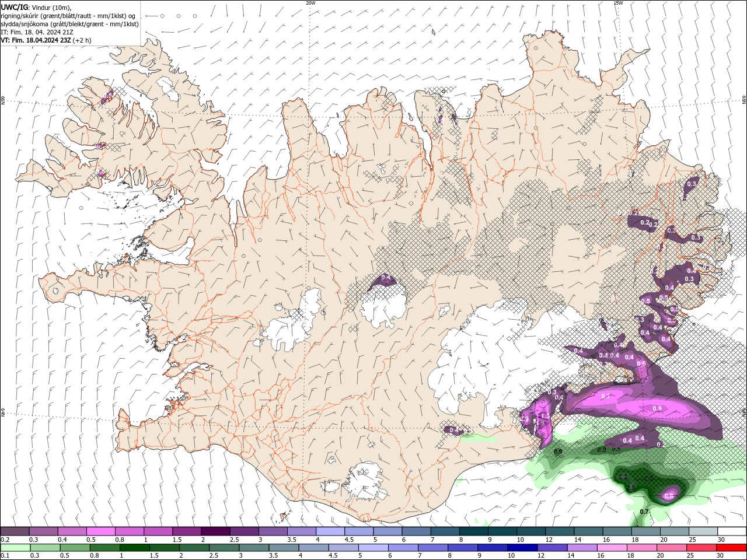Select the darkest purple 2 swatch, upper legend row

tap(215, 531)
